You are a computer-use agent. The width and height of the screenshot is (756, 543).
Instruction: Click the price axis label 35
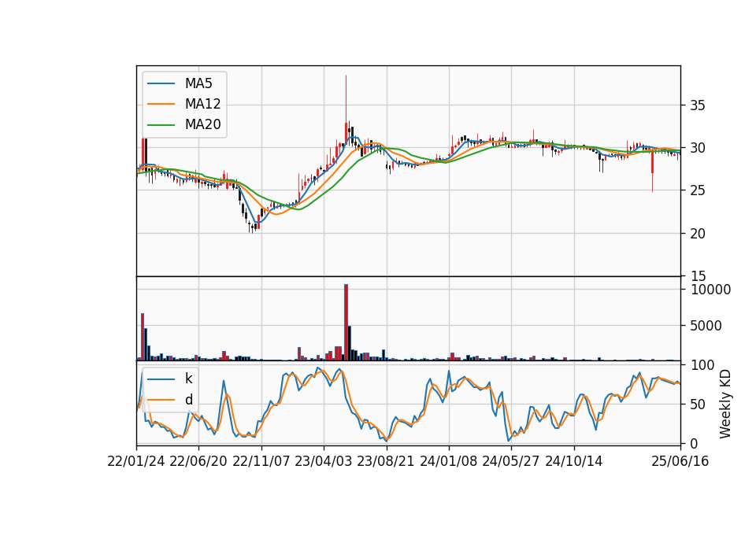click(x=697, y=105)
